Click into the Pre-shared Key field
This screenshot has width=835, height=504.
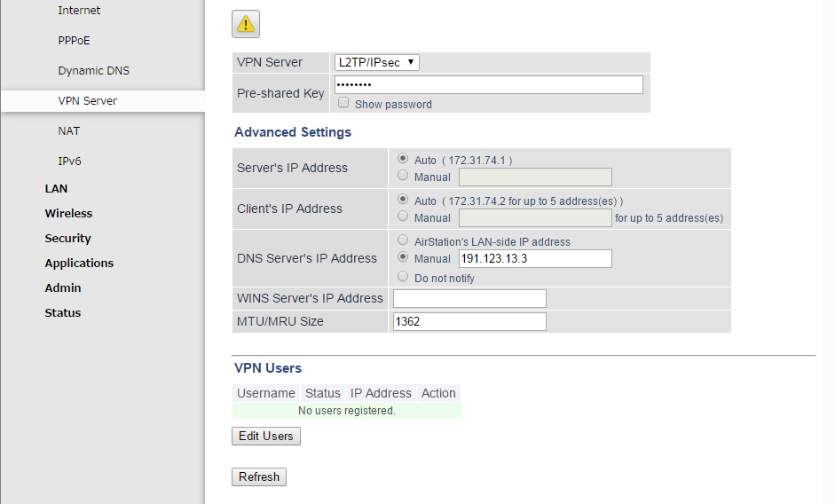click(488, 84)
